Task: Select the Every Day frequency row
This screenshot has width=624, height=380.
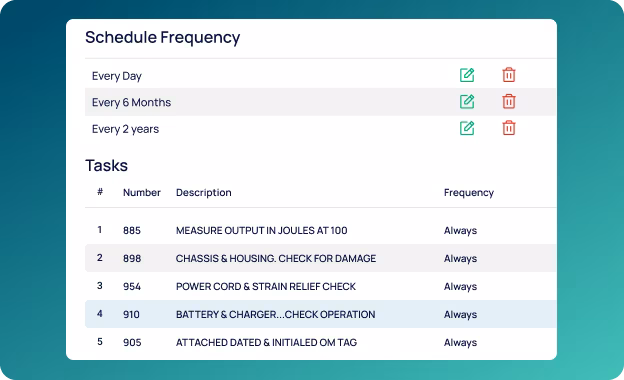Action: tap(320, 75)
